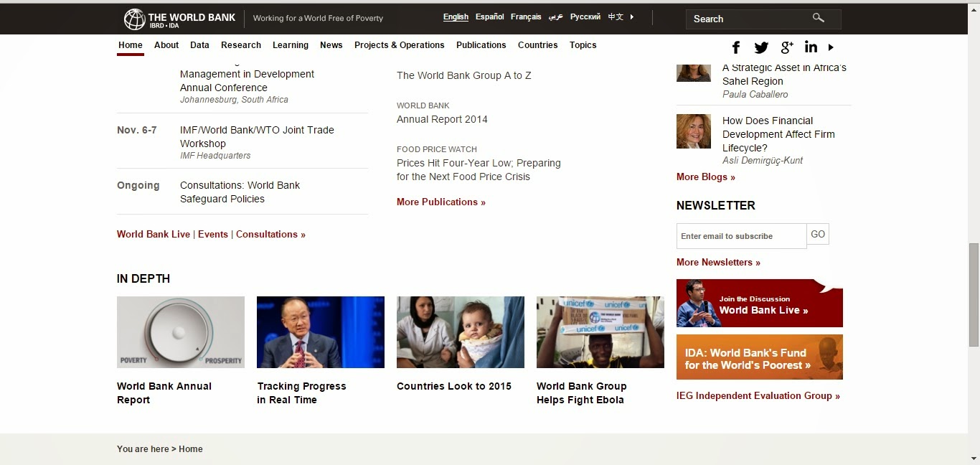
Task: Open the Countries menu
Action: tap(538, 45)
